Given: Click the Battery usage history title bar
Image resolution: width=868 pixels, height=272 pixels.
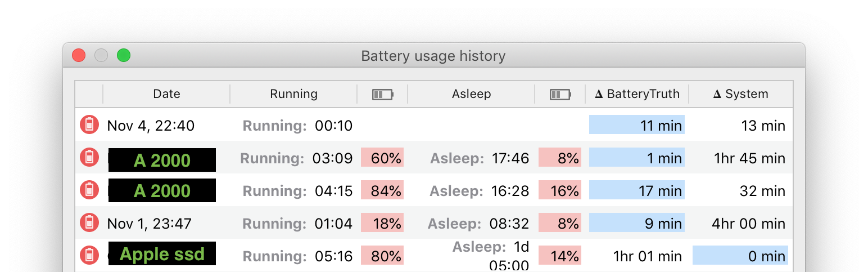Looking at the screenshot, I should (x=433, y=56).
